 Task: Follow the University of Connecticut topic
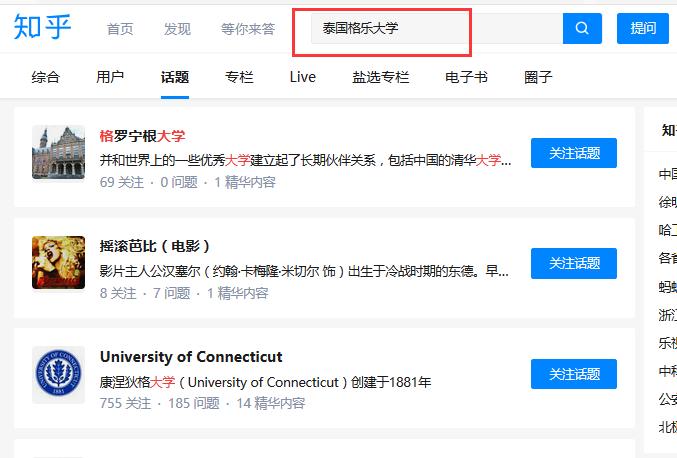(574, 374)
